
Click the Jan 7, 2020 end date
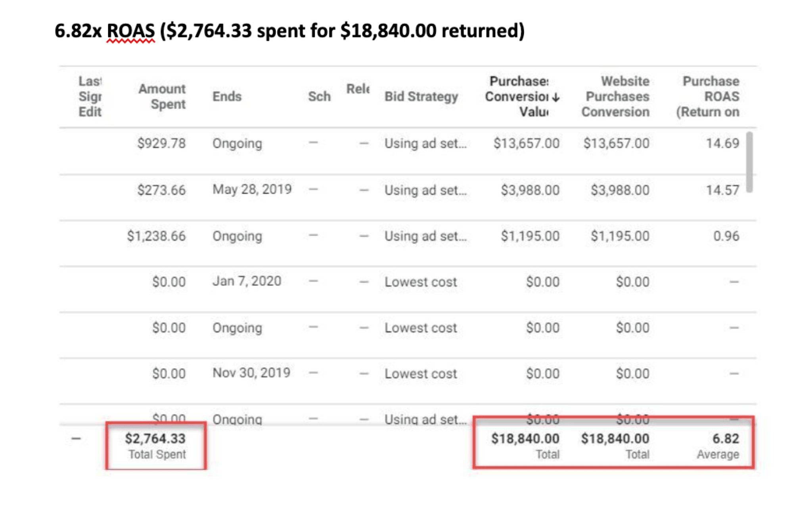pos(247,281)
